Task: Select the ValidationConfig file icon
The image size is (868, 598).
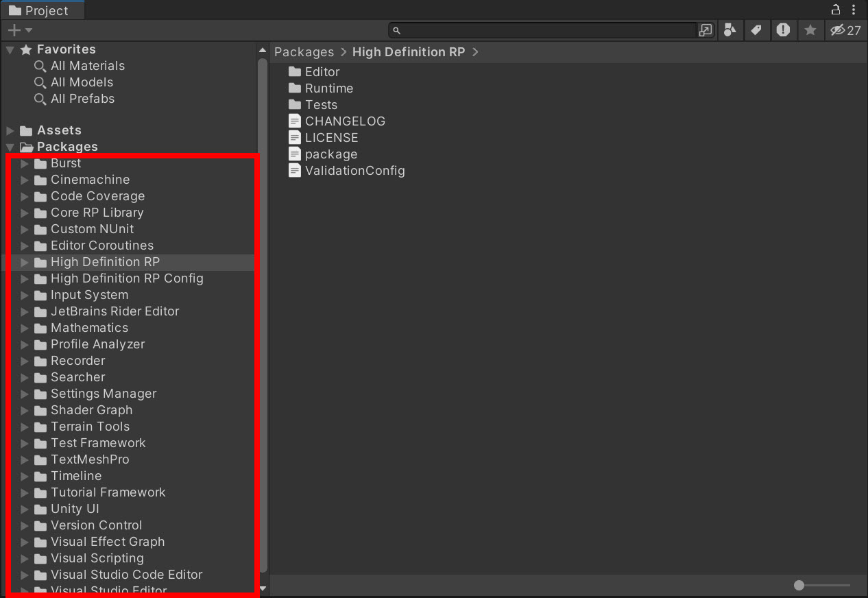Action: 295,171
